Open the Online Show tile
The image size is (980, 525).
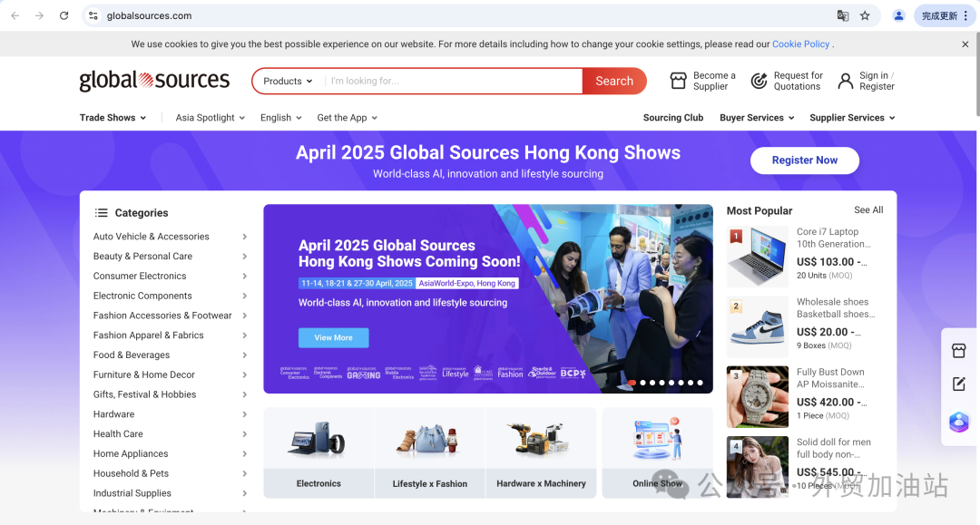point(658,452)
